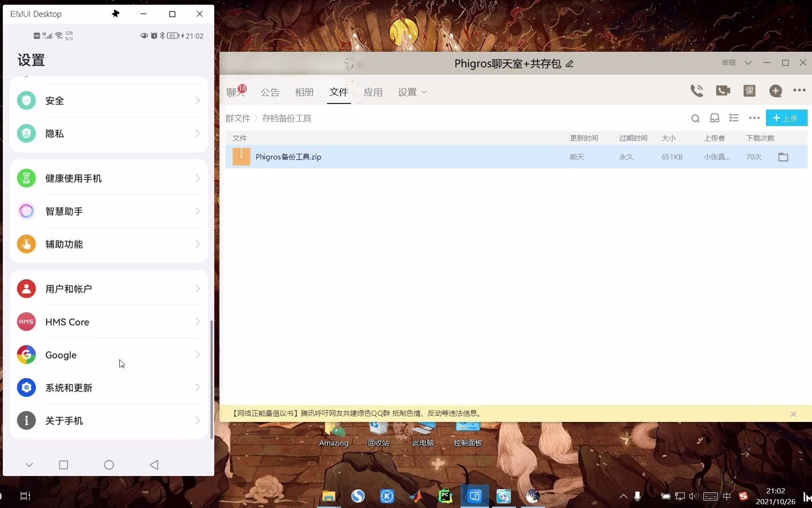The height and width of the screenshot is (508, 812).
Task: Dismiss the yellow notice banner
Action: tap(793, 414)
